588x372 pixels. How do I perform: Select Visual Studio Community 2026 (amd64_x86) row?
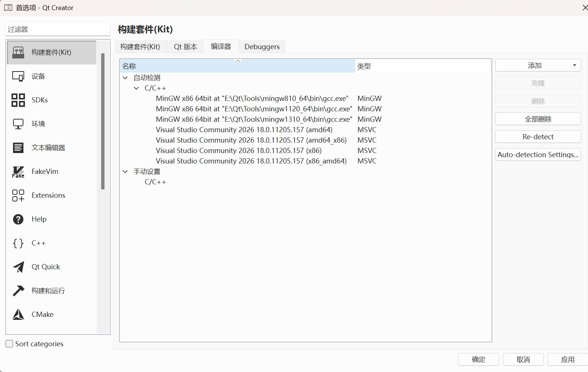(x=251, y=140)
